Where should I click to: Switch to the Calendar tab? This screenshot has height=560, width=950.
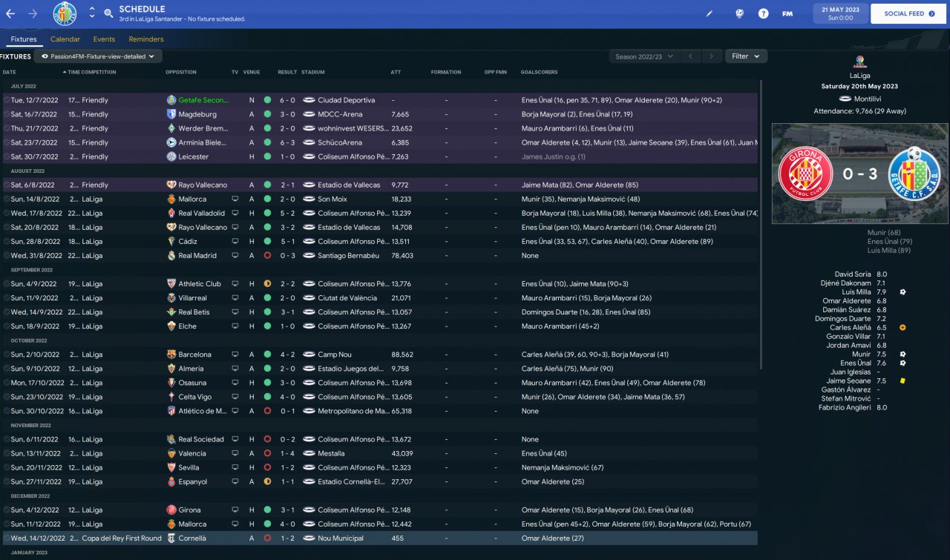click(x=65, y=39)
